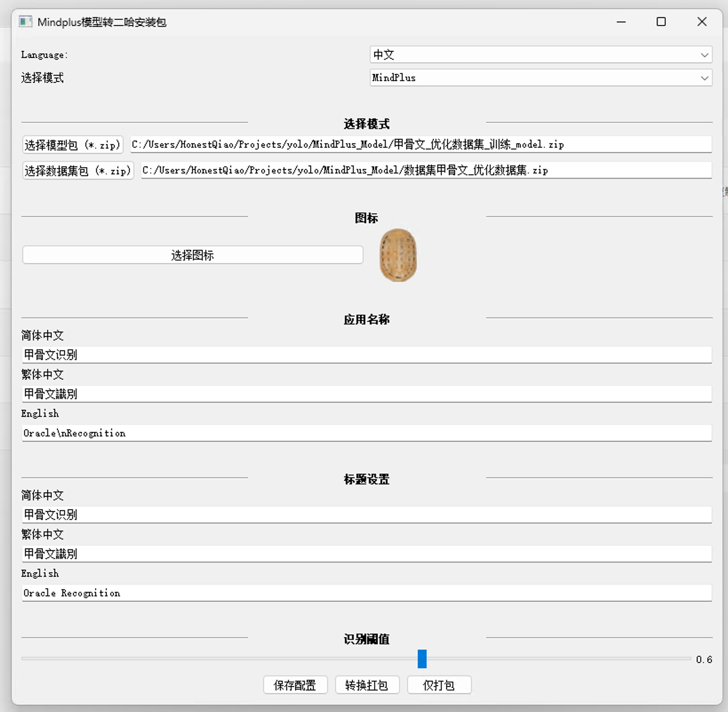
Task: Click the Language dropdown chevron arrow
Action: pos(704,55)
